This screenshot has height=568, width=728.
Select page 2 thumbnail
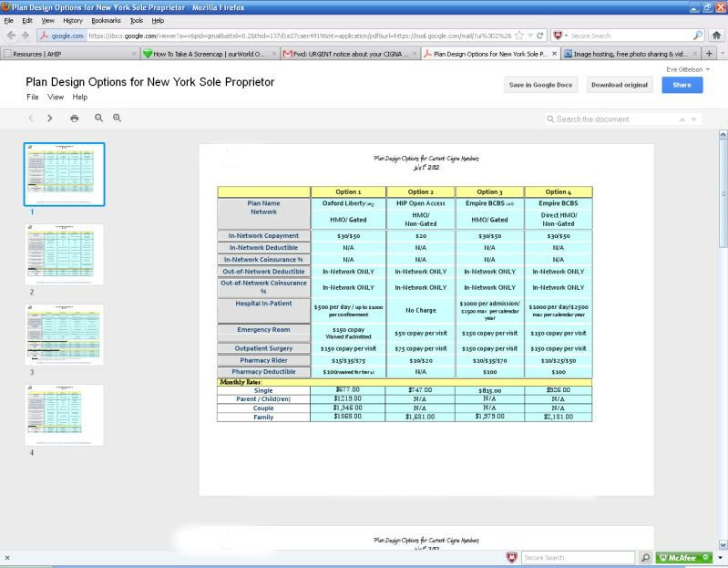click(64, 254)
